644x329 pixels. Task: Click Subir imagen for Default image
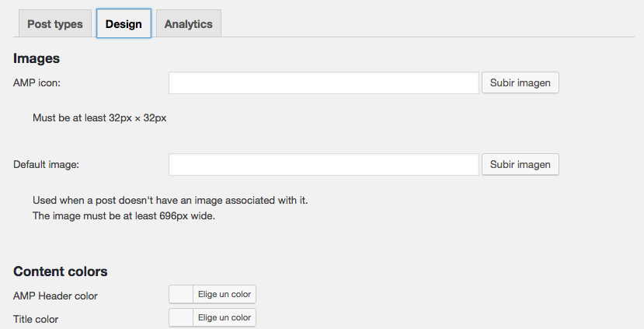[520, 164]
